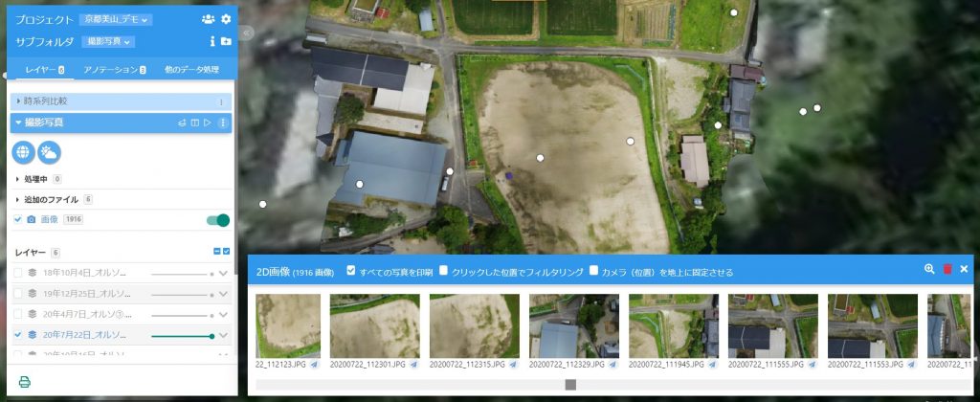Click play icon in 撮影写真 header
Image resolution: width=980 pixels, height=402 pixels.
(x=208, y=123)
